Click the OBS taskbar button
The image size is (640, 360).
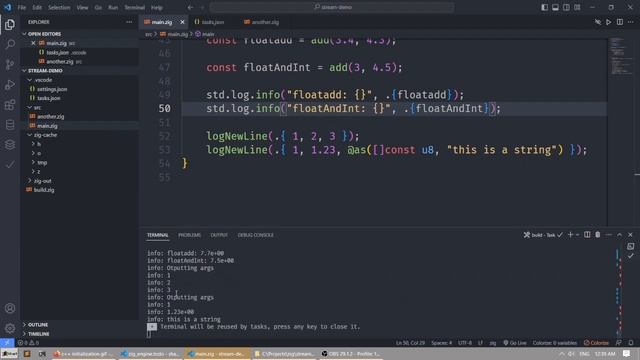tap(350, 353)
